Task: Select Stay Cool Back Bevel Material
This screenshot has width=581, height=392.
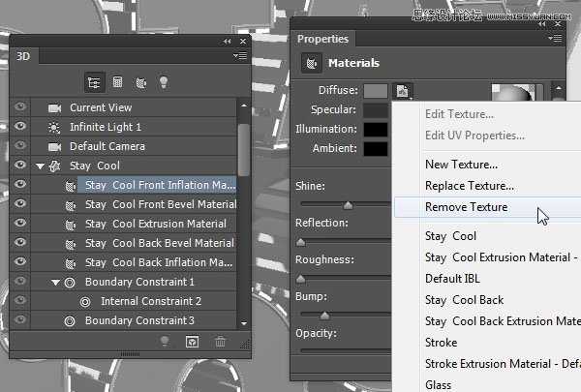Action: coord(159,243)
